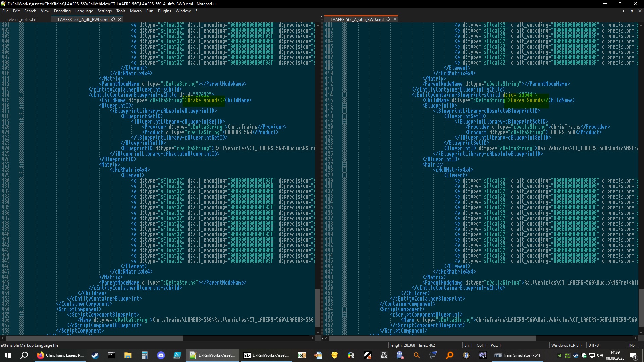
Task: Click the right pane scroll-up arrow
Action: click(641, 25)
